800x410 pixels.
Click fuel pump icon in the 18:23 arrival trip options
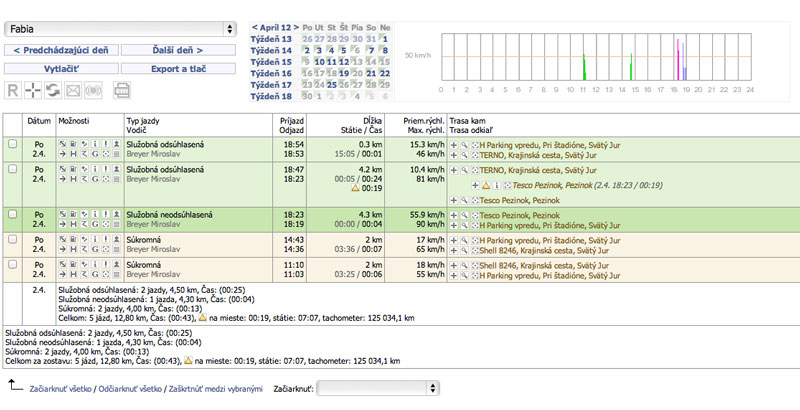[x=73, y=214]
